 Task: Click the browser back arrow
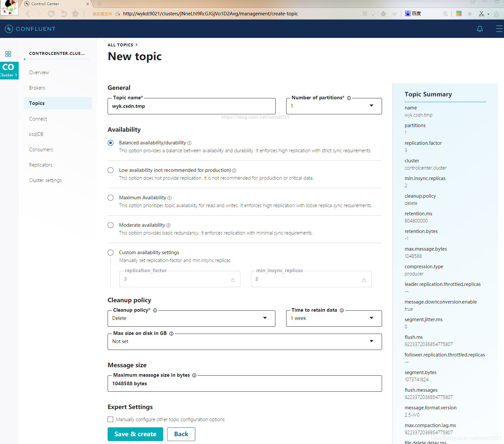click(x=28, y=14)
